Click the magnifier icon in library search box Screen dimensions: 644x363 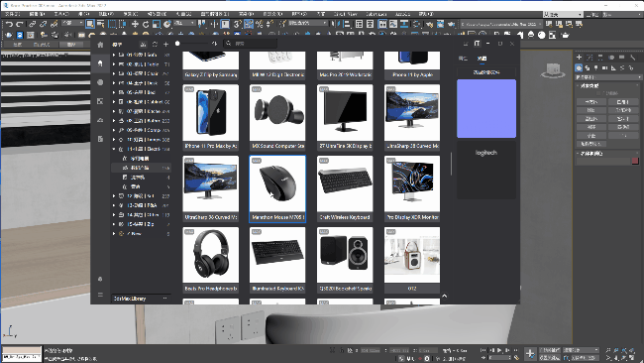(x=228, y=44)
